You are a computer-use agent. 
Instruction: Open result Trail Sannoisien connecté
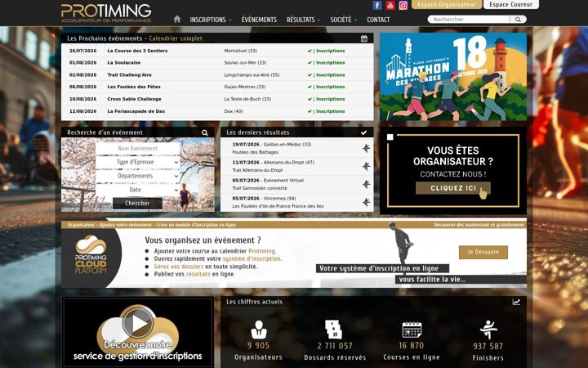[x=260, y=188]
